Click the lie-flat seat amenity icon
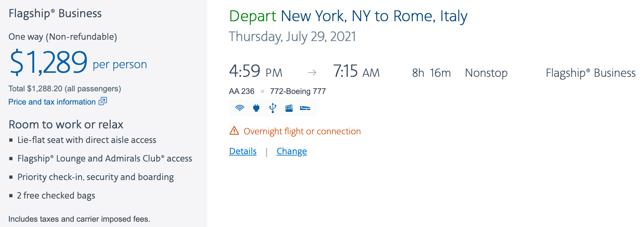Screen dimensions: 644x227 pyautogui.click(x=305, y=108)
